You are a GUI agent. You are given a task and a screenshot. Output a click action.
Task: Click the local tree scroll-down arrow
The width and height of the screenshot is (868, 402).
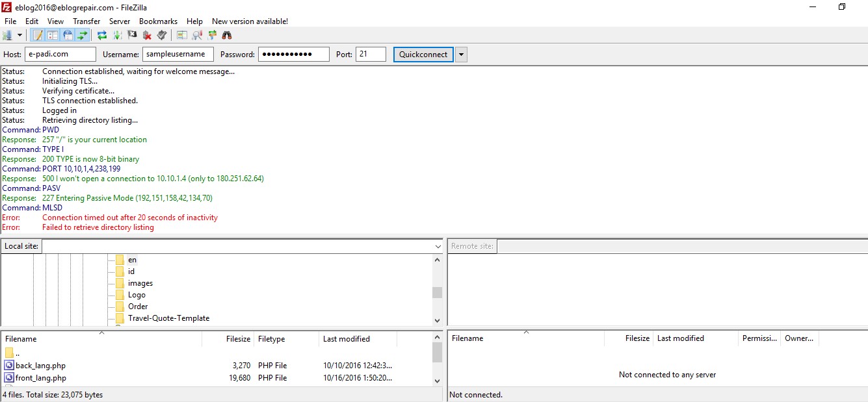tap(437, 321)
